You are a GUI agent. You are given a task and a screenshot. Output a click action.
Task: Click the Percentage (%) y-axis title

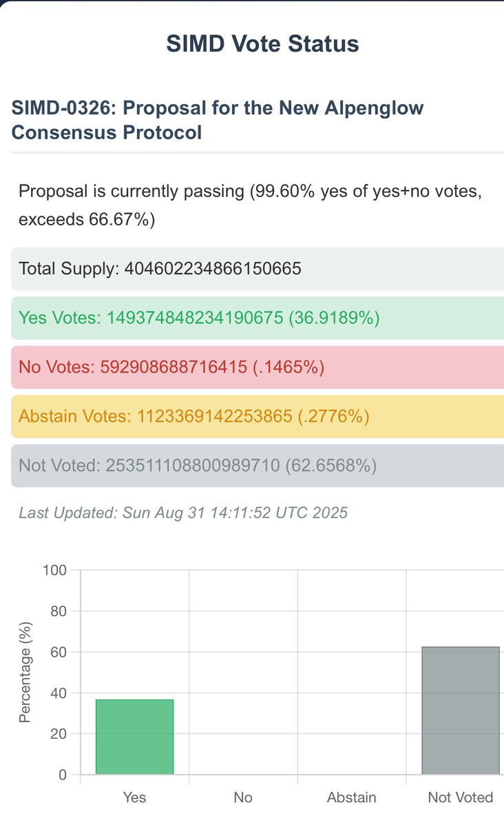pos(25,673)
